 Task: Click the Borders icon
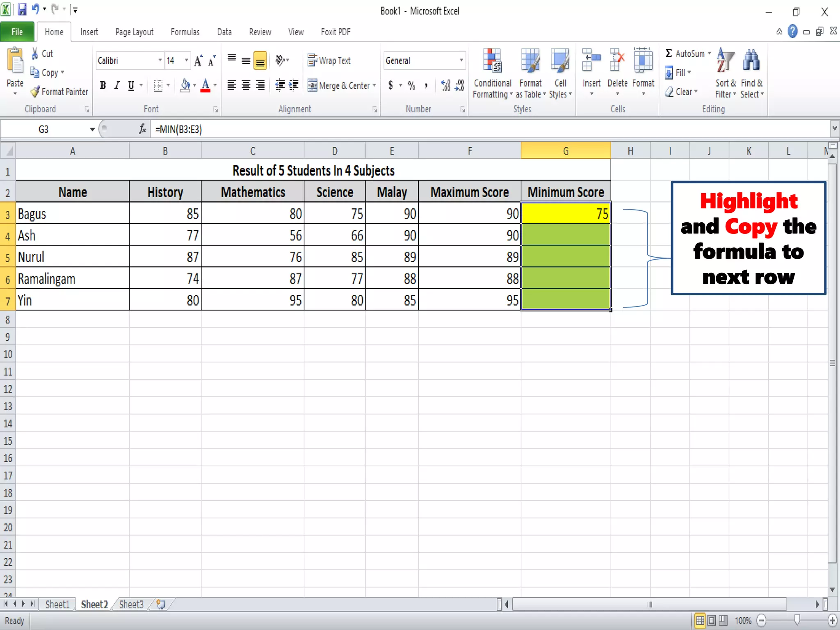point(158,85)
